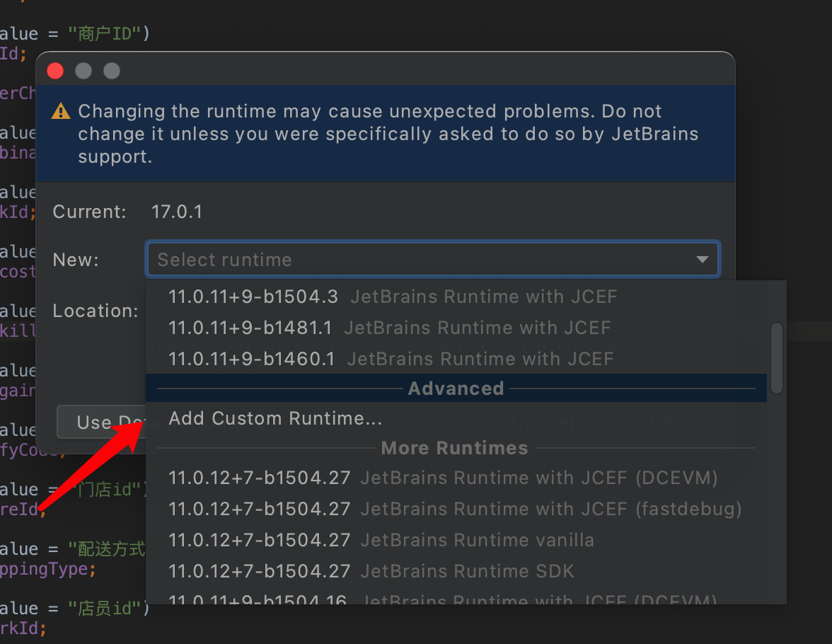Click the Advanced section header
Image resolution: width=832 pixels, height=644 pixels.
pos(456,388)
